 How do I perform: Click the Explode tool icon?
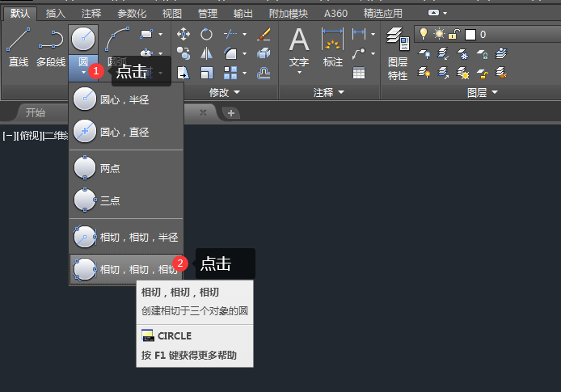(x=264, y=53)
